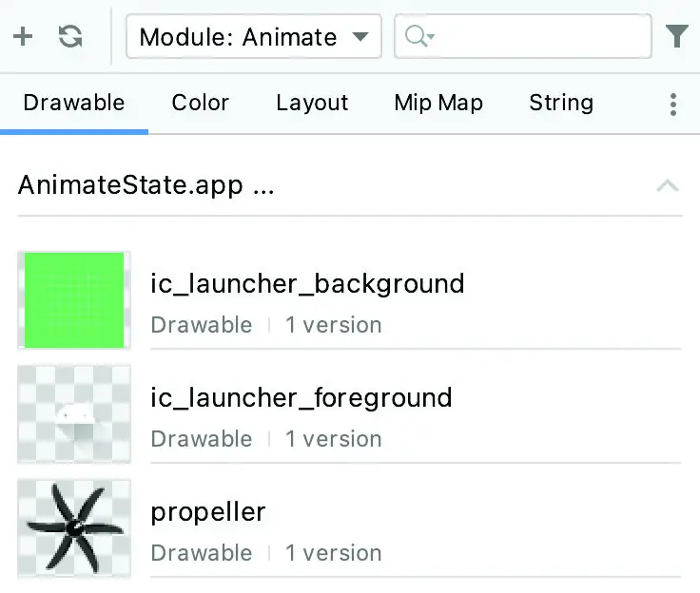Open the three-dot tab overflow menu
Image resolution: width=700 pixels, height=593 pixels.
point(673,105)
